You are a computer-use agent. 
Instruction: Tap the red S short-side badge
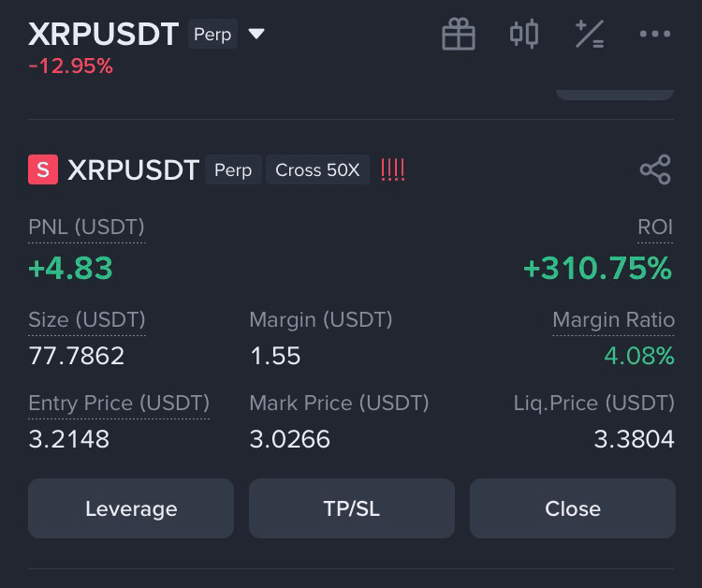point(43,169)
